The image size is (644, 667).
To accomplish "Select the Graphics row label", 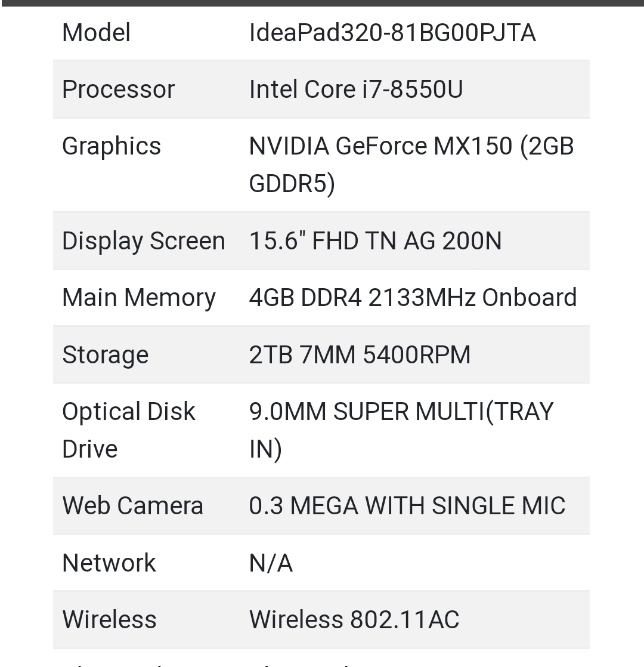I will point(112,146).
